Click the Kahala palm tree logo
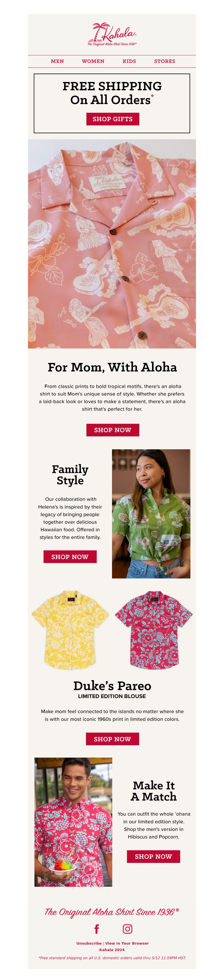 (112, 34)
